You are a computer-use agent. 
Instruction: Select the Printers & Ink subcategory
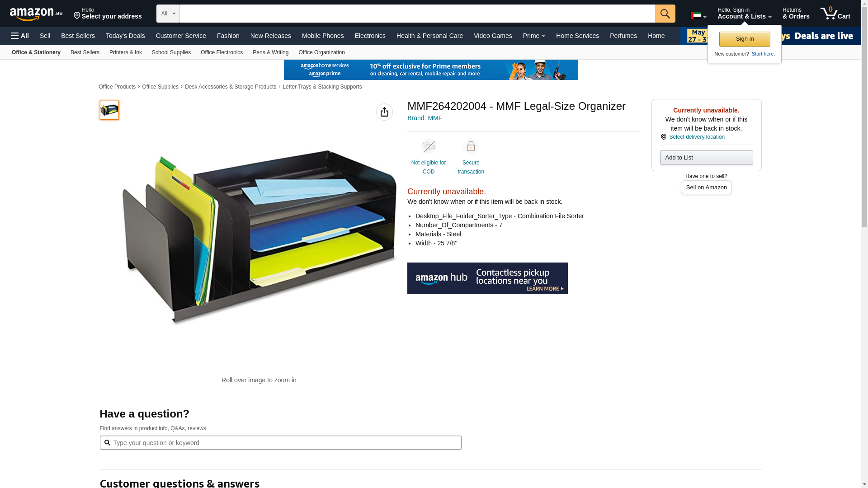(x=126, y=52)
